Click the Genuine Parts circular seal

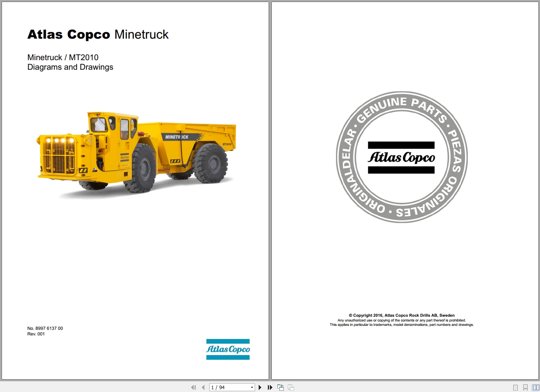[x=401, y=157]
